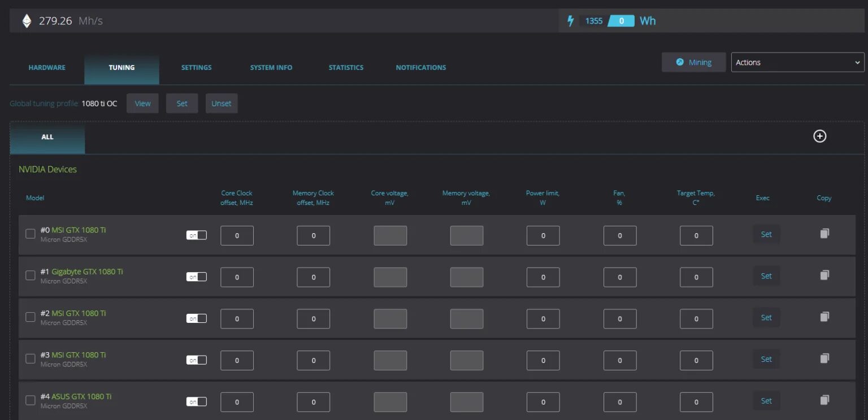Select the ALL devices group tab
This screenshot has height=420, width=868.
(x=47, y=137)
